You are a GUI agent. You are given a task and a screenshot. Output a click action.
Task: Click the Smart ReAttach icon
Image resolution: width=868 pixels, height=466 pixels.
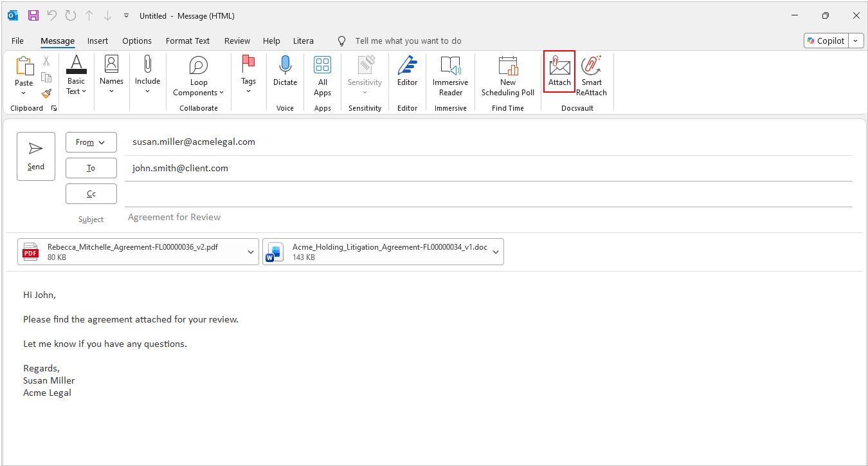[x=592, y=76]
